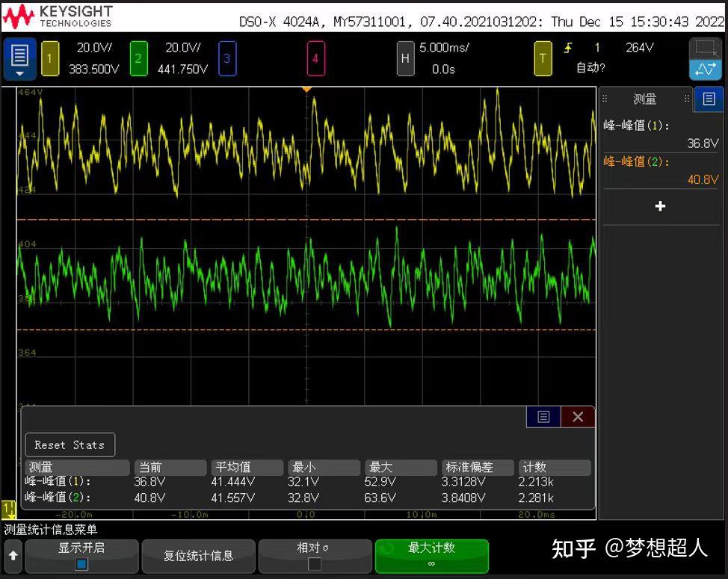Click 复位统计信息 reset statistics softkey

pos(198,556)
